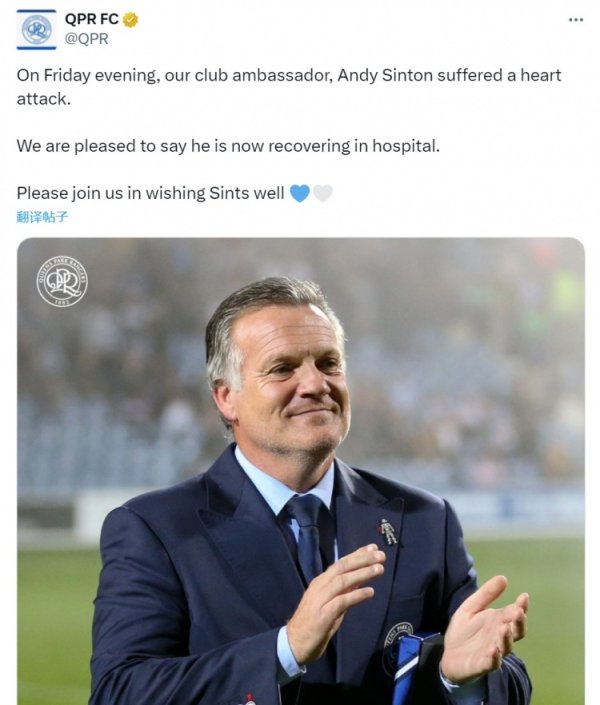
Task: Click the QPR crest watermark on photo
Action: (62, 282)
